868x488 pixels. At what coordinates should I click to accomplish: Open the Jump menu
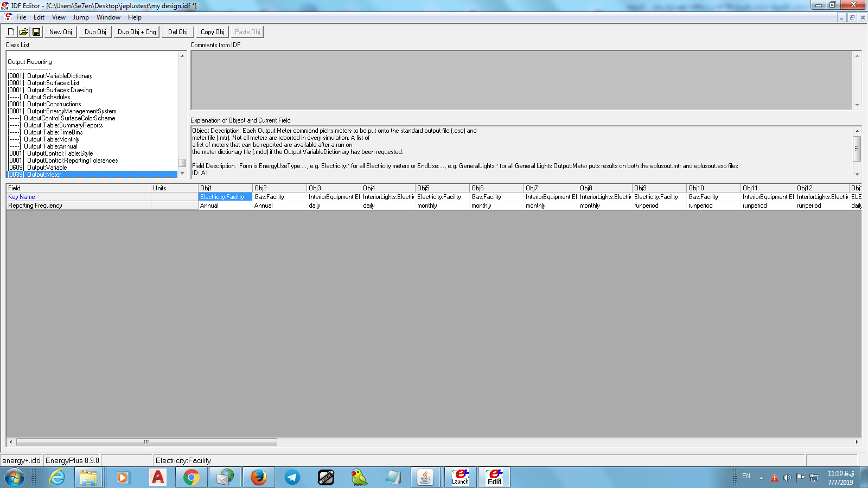tap(81, 17)
